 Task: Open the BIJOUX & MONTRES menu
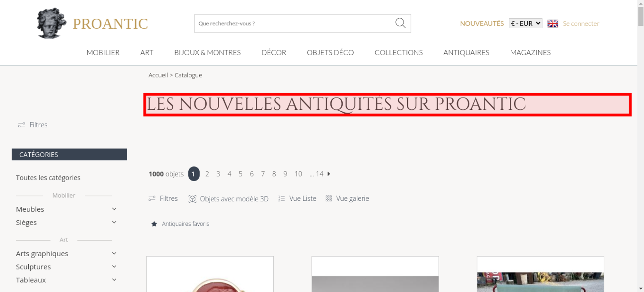click(x=207, y=52)
